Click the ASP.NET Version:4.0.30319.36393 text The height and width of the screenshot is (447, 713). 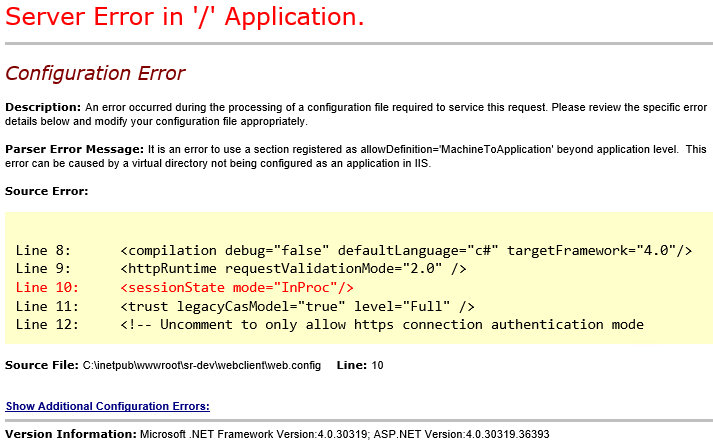(461, 434)
